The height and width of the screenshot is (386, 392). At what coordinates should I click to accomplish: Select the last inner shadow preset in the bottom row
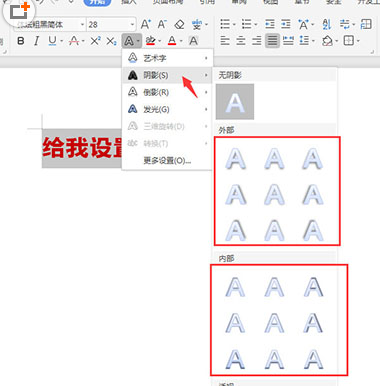(x=313, y=359)
